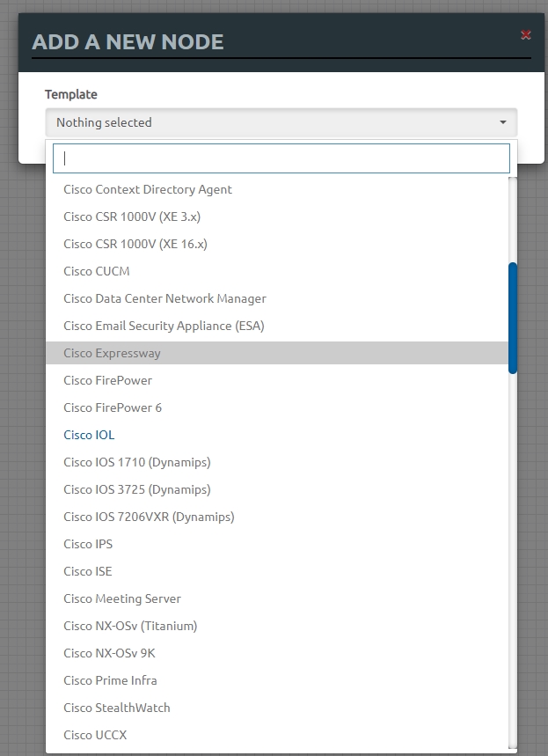548x756 pixels.
Task: Select the Cisco FirePower template
Action: (277, 380)
